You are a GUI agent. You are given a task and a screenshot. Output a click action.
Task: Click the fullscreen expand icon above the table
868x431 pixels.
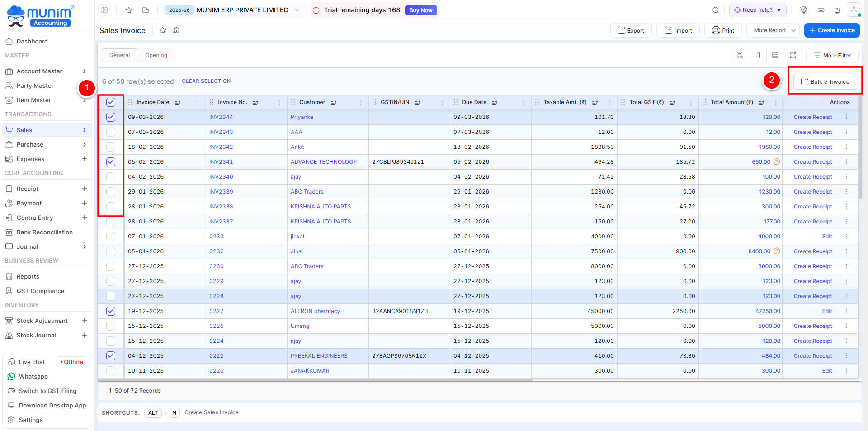coord(793,55)
